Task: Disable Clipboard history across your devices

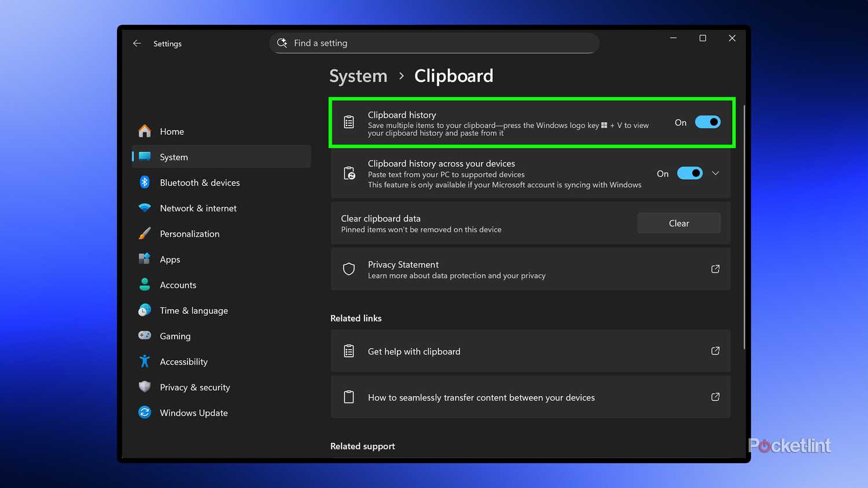Action: pyautogui.click(x=689, y=173)
